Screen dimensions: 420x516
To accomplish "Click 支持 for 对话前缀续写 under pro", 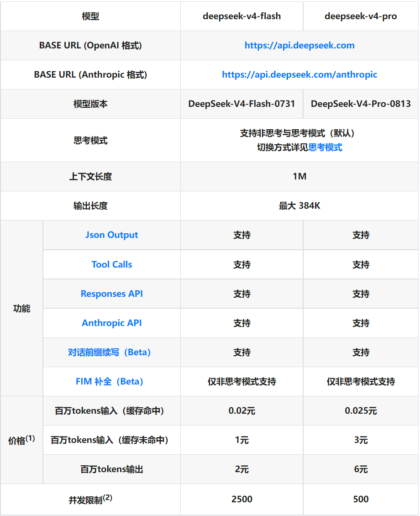I will [361, 353].
